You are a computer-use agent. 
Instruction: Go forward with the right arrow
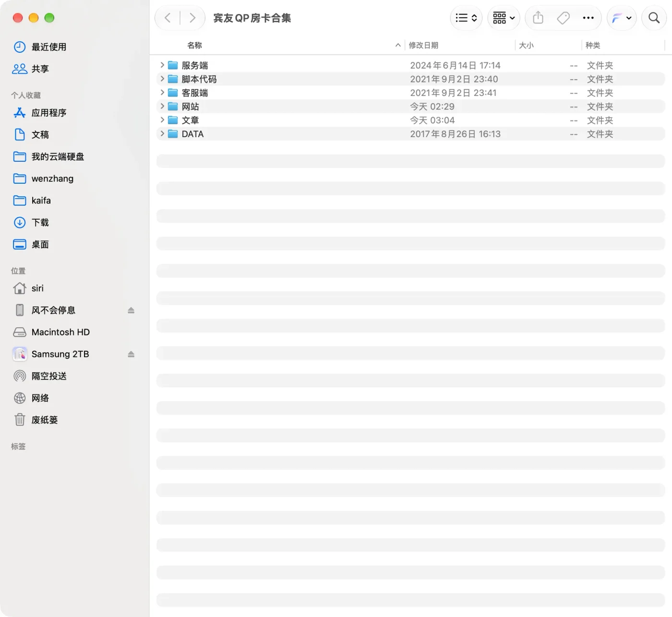point(192,18)
